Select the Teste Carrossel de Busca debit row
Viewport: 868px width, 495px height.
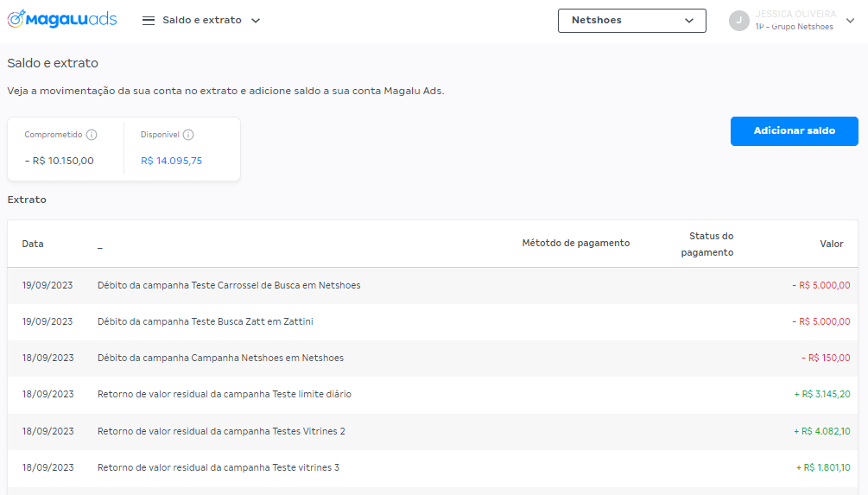(433, 286)
